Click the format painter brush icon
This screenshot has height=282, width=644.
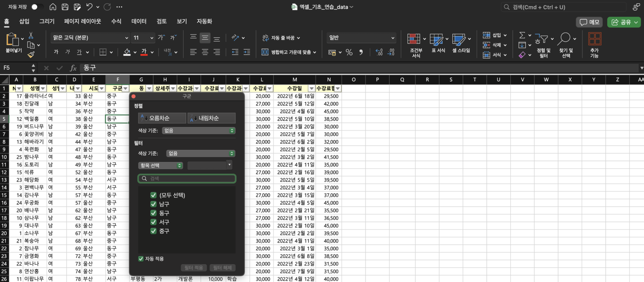click(31, 54)
